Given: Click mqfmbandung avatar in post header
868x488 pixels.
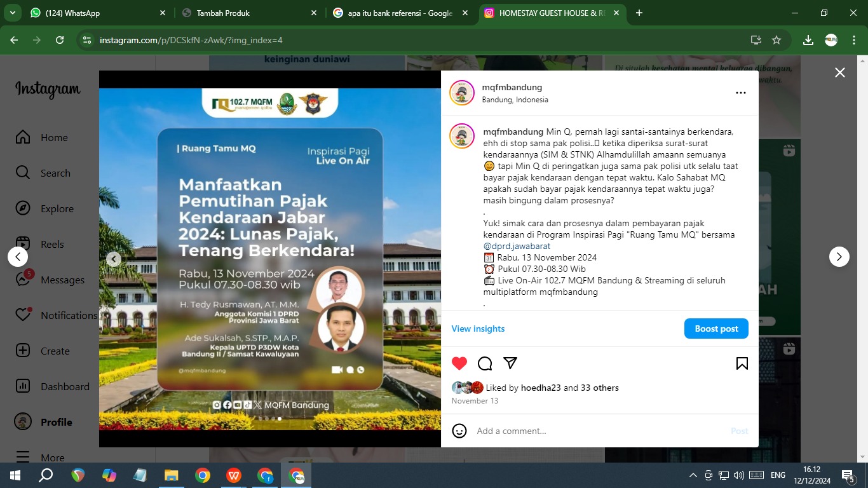Looking at the screenshot, I should [x=462, y=93].
